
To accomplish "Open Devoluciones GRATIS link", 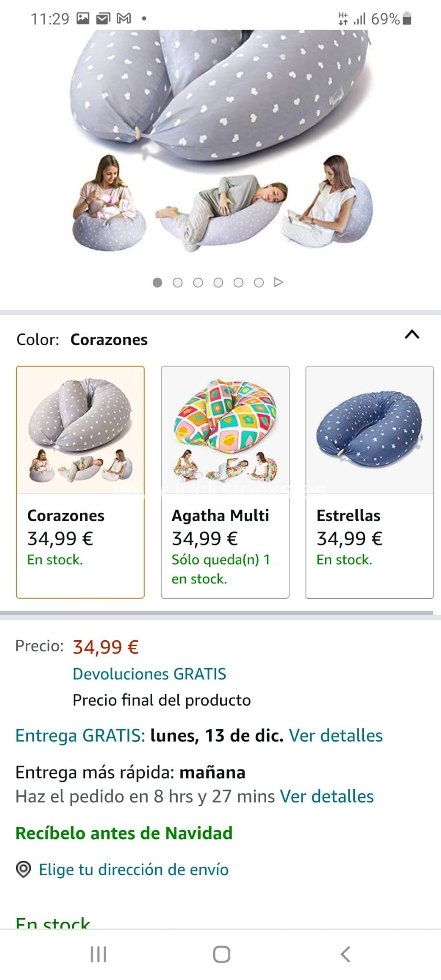I will (149, 674).
